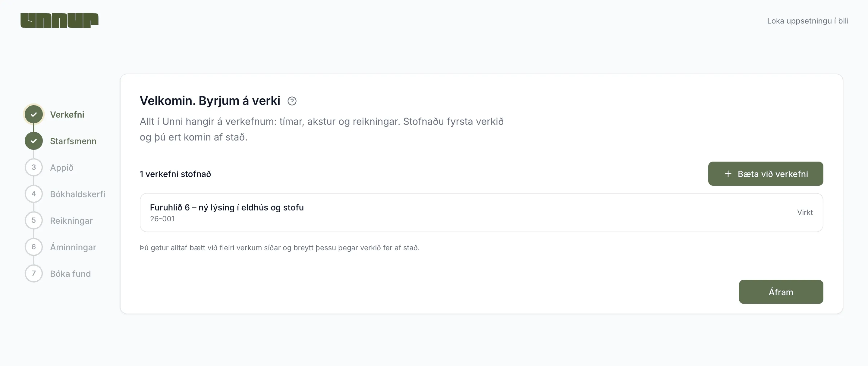This screenshot has height=366, width=868.
Task: Click the Bæta við verkefni button
Action: coord(766,174)
